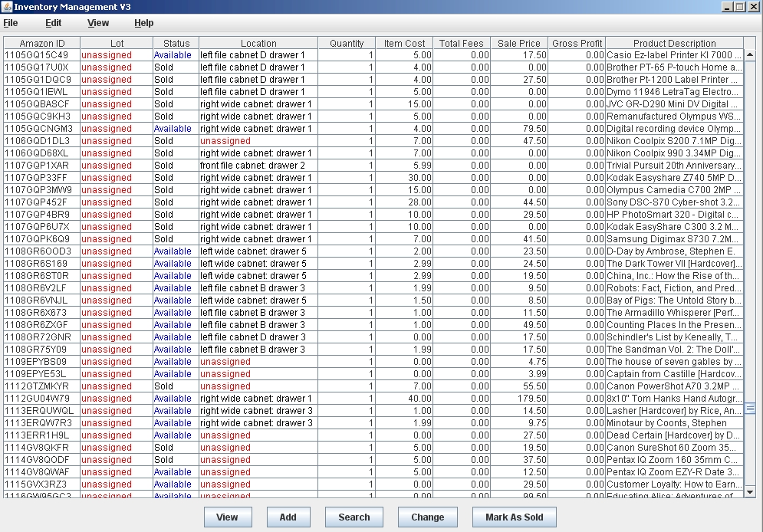Click the scrollbar up arrow

coord(750,44)
